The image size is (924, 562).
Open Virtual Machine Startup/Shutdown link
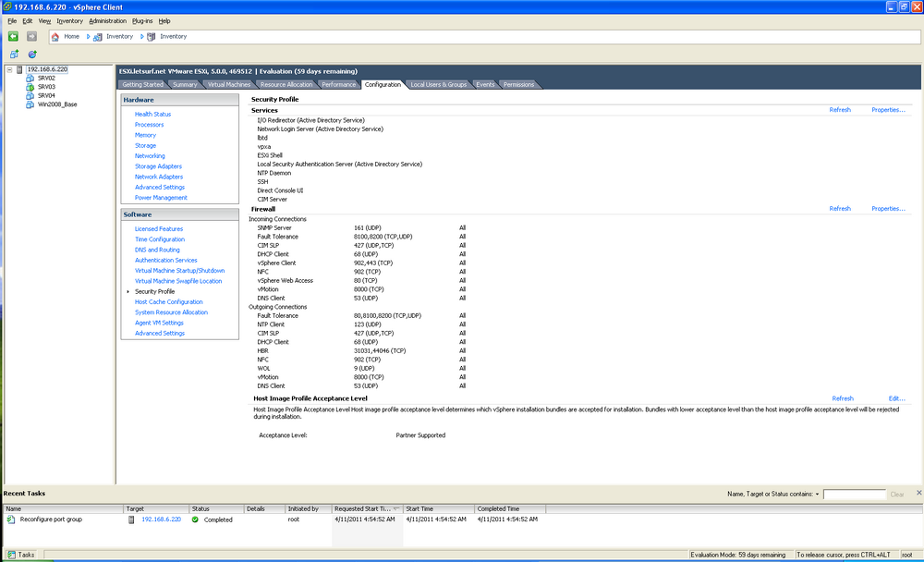point(180,271)
